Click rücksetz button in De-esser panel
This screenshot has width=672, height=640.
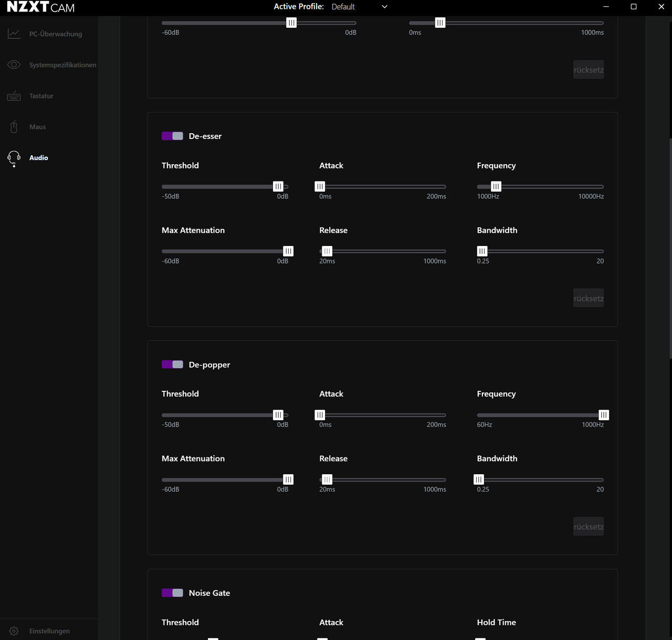pos(589,298)
